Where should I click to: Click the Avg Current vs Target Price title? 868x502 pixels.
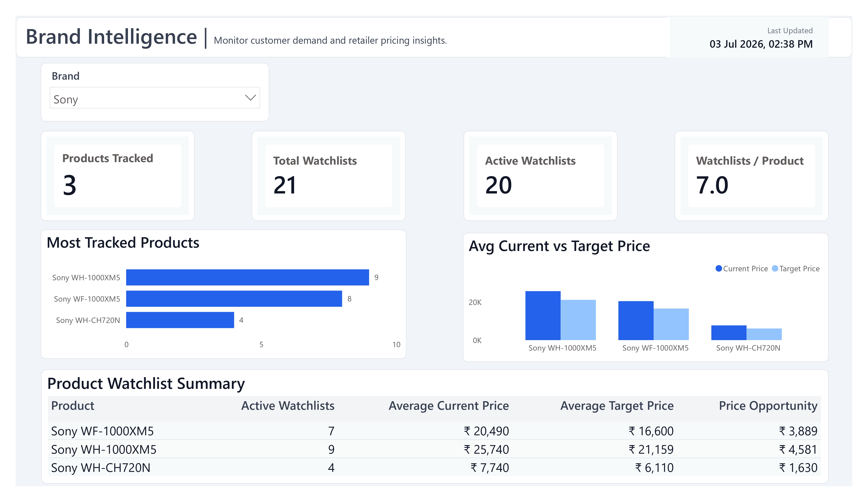tap(559, 246)
